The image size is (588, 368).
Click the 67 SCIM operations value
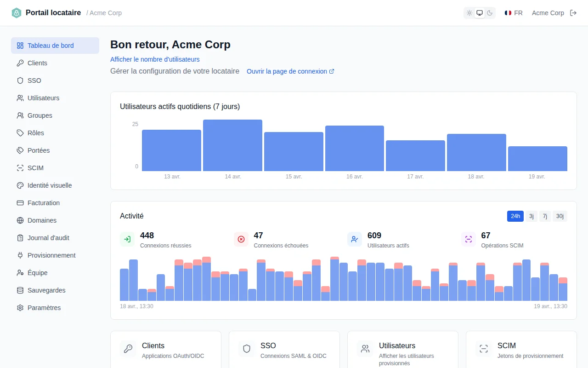pyautogui.click(x=486, y=236)
